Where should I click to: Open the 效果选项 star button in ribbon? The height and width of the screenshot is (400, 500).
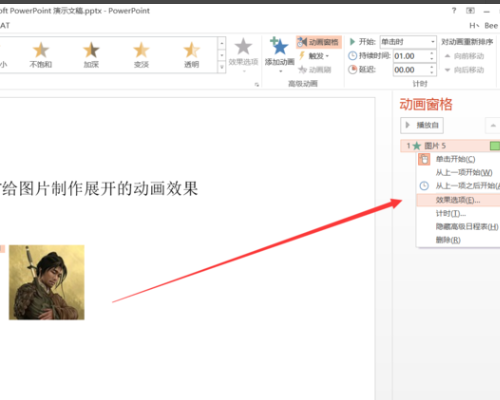243,54
